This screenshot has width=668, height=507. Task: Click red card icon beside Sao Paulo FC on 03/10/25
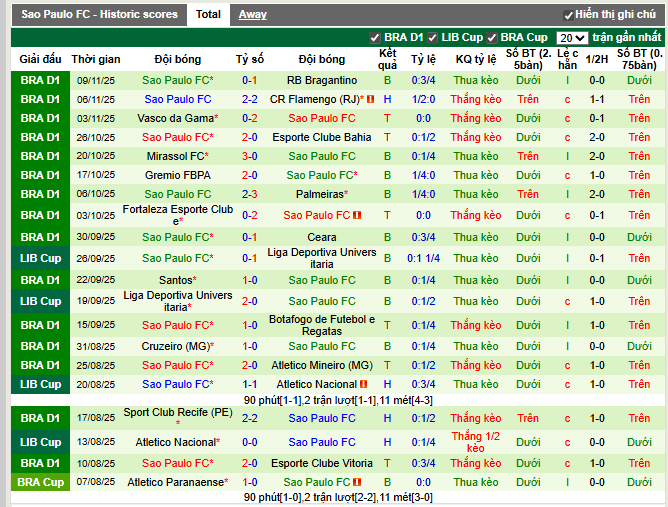(x=357, y=215)
